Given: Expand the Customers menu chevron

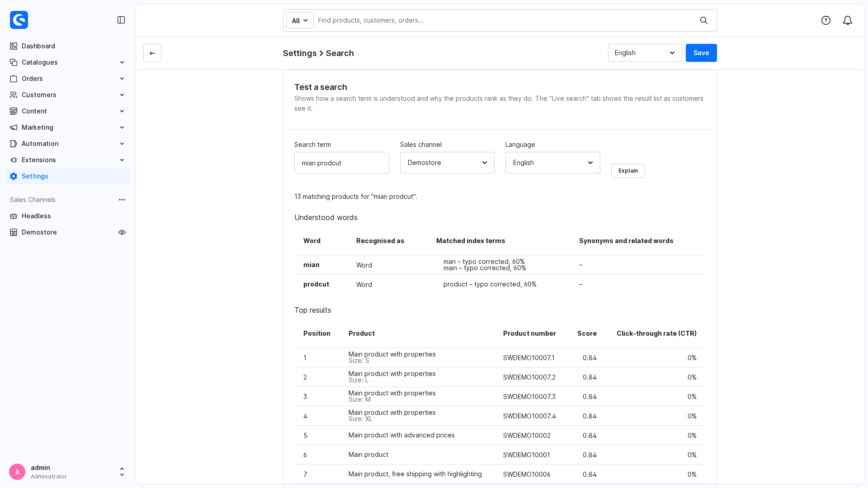Looking at the screenshot, I should [122, 95].
